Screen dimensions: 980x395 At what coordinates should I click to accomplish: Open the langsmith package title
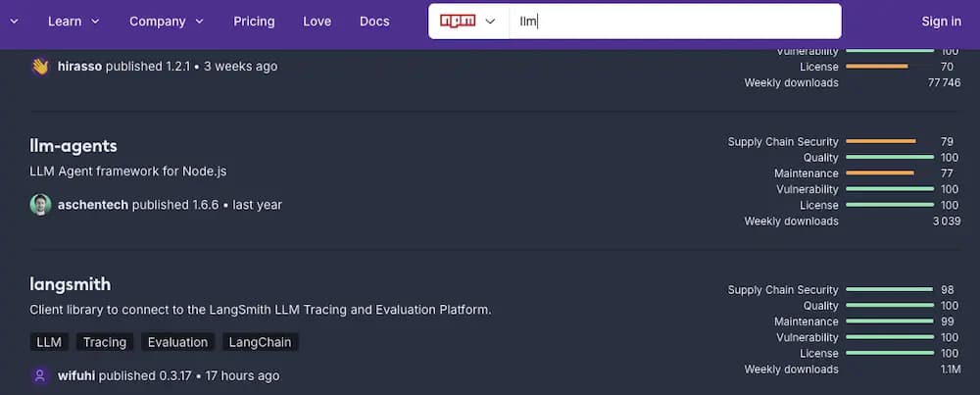point(71,284)
